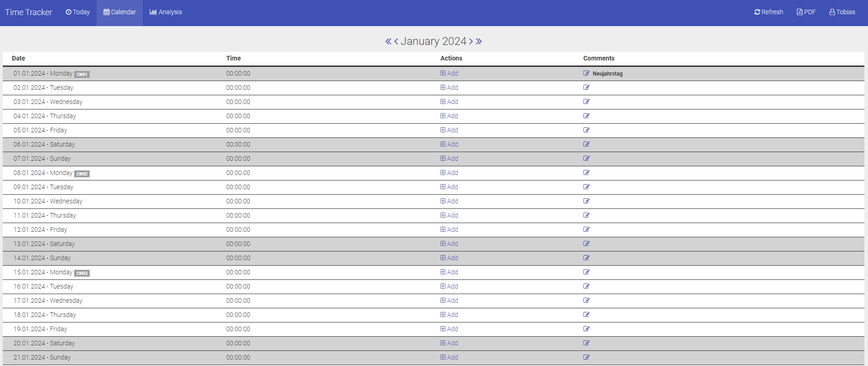Edit comment for 01.01.2024 Neujahrstag
Screen dimensions: 868x366
point(587,73)
